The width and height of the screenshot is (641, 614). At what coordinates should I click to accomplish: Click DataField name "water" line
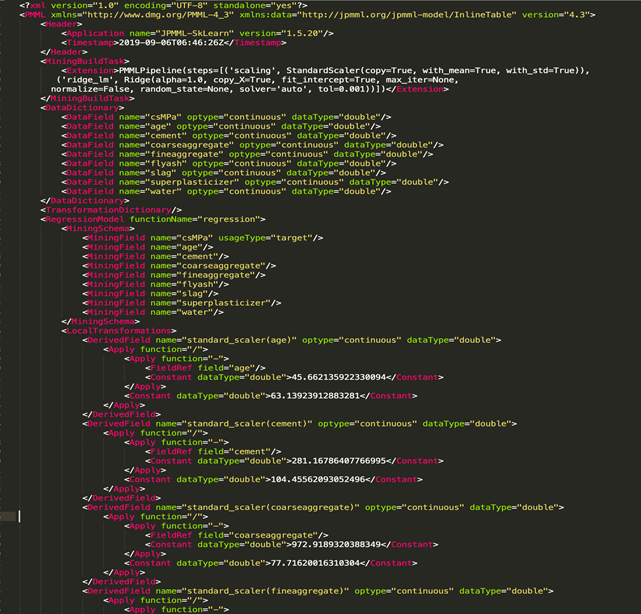tap(226, 191)
